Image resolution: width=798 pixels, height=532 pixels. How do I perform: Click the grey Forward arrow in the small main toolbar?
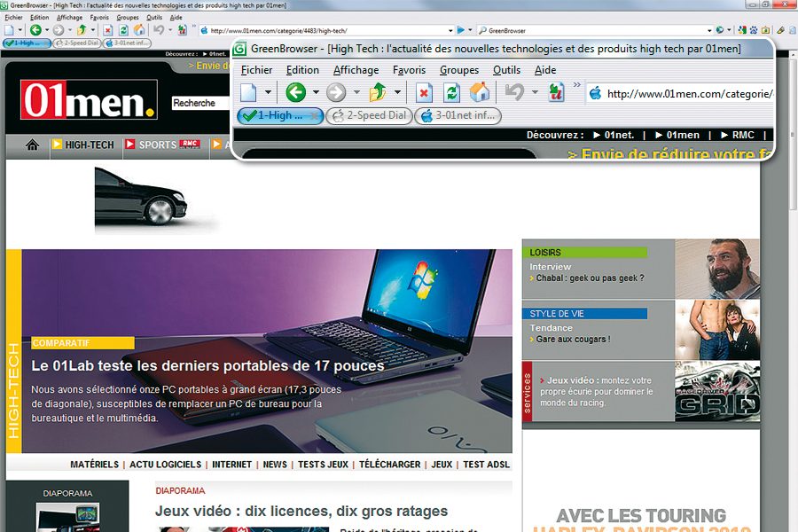pos(59,30)
